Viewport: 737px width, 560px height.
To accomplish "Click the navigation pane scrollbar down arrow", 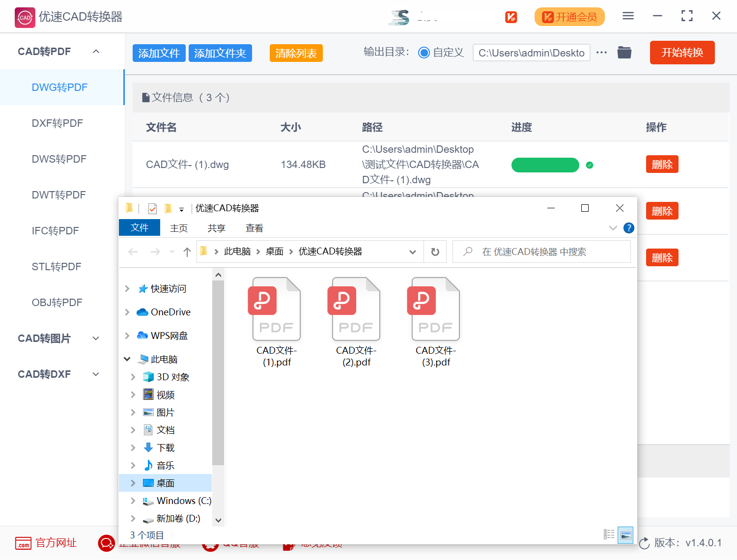I will (x=218, y=520).
